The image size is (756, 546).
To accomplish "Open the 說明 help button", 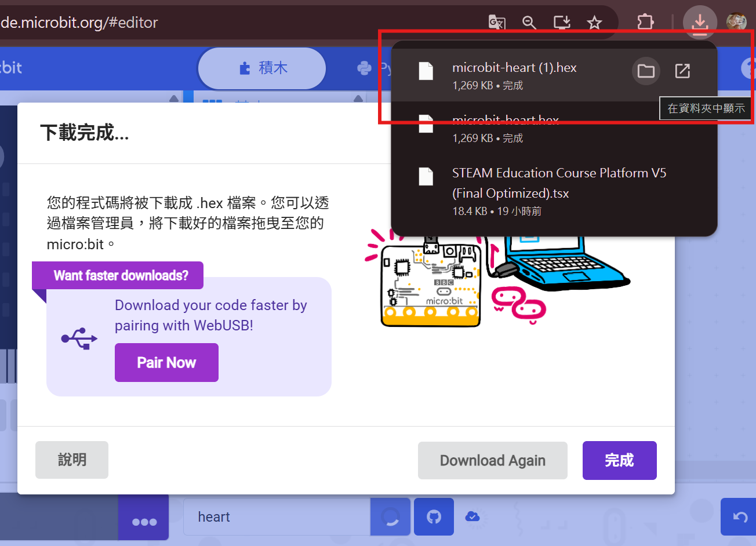I will 72,460.
